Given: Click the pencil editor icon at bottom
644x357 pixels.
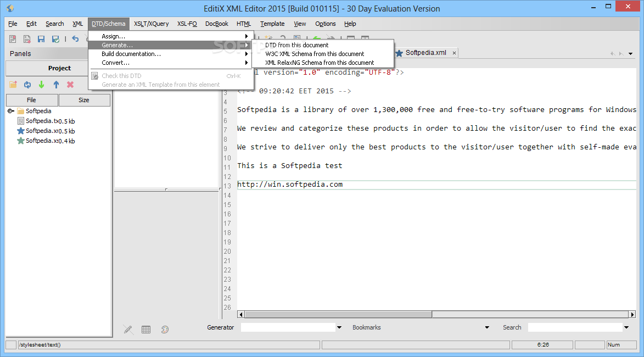Looking at the screenshot, I should click(x=128, y=330).
